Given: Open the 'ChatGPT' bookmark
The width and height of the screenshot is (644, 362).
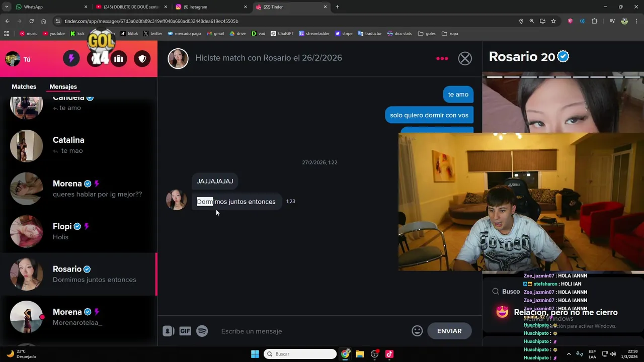Looking at the screenshot, I should (282, 34).
